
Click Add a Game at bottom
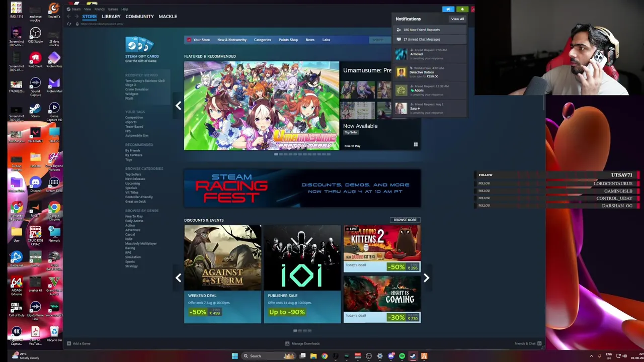(x=78, y=344)
